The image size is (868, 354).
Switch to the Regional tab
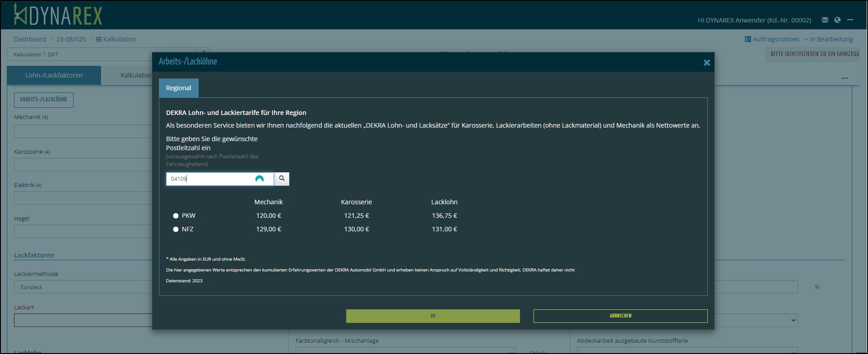point(178,88)
